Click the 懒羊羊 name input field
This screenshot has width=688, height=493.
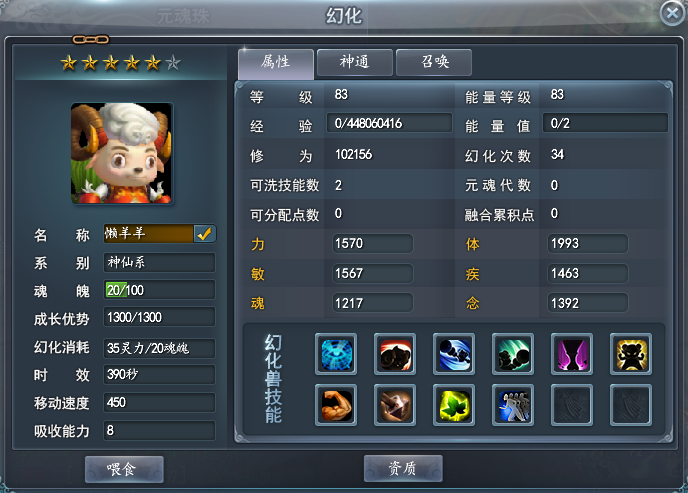(148, 234)
